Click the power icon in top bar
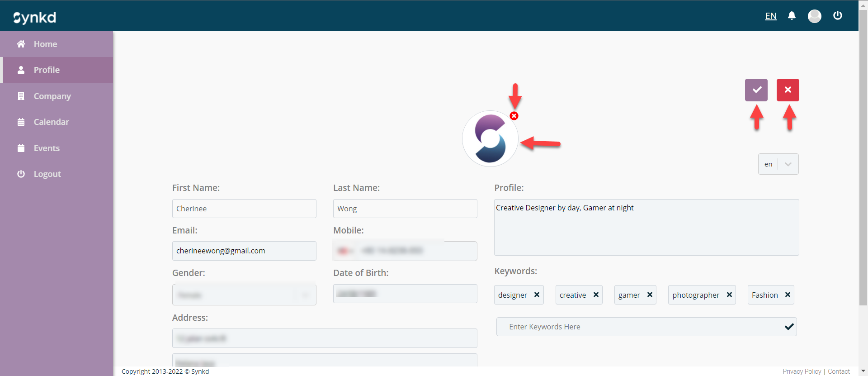Screen dimensions: 868x376 837,16
